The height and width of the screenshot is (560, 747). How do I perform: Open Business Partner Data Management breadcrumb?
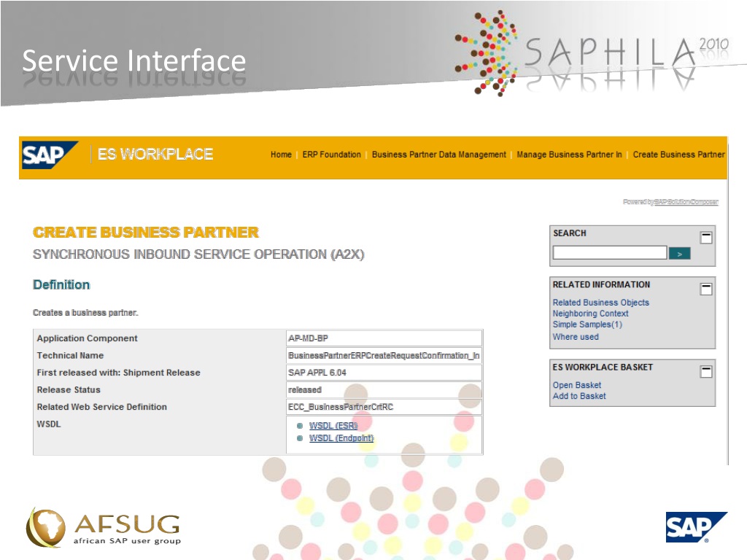click(438, 155)
